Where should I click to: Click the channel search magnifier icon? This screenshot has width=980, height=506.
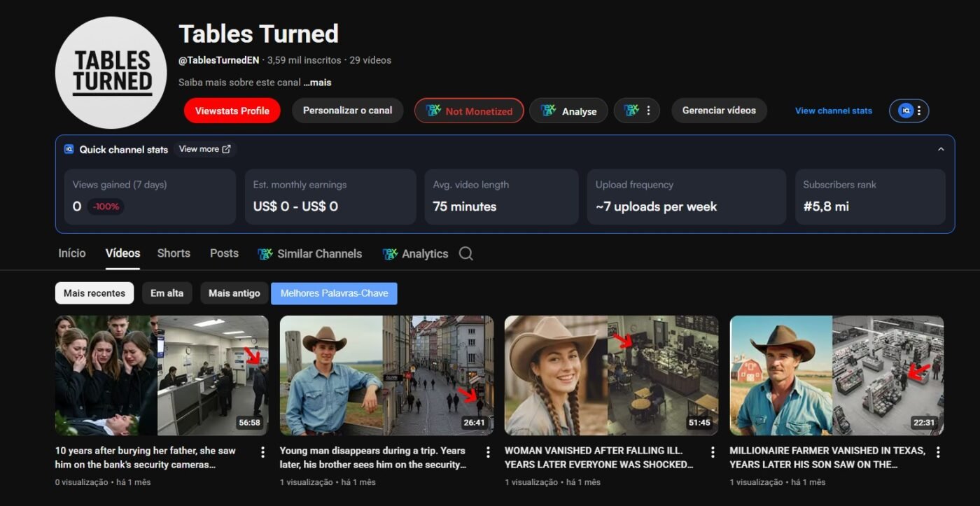tap(465, 253)
